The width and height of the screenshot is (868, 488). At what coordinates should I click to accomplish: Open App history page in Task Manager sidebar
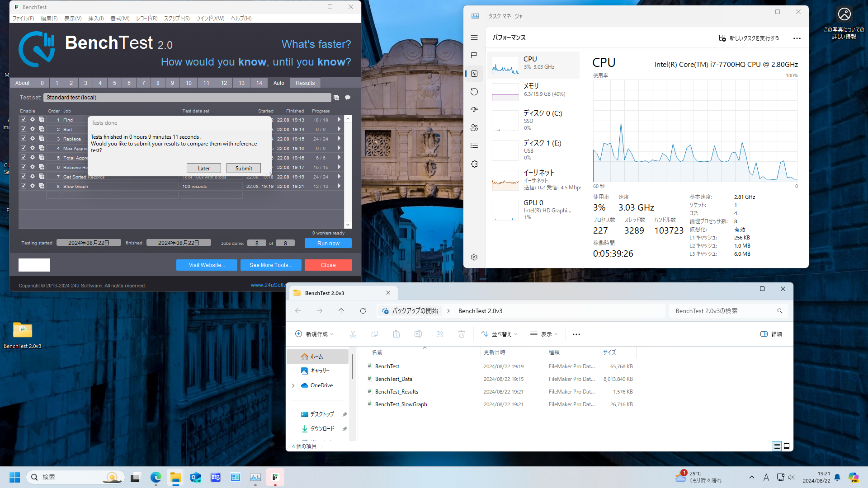point(474,92)
